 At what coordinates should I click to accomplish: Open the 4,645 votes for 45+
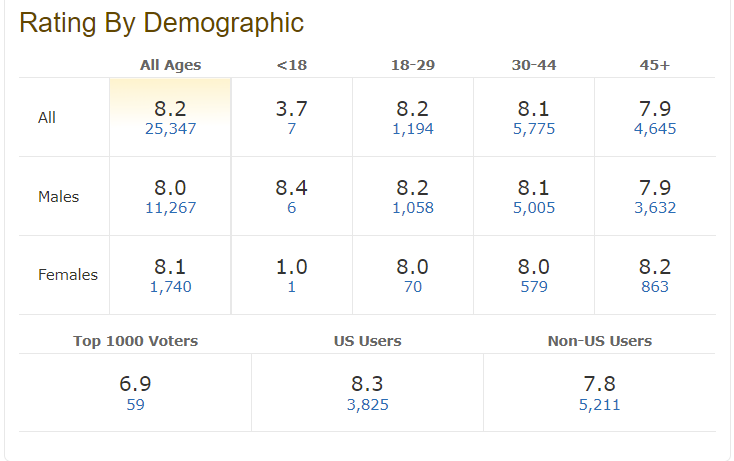tap(655, 129)
